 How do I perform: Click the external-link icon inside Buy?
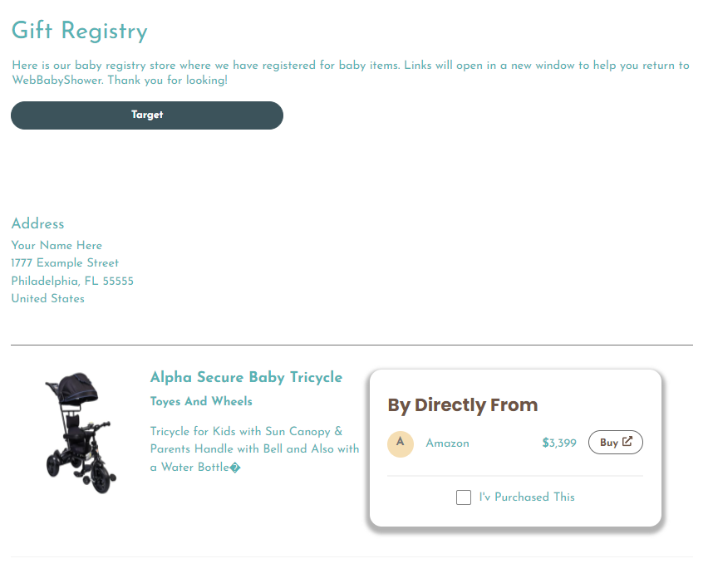(627, 442)
